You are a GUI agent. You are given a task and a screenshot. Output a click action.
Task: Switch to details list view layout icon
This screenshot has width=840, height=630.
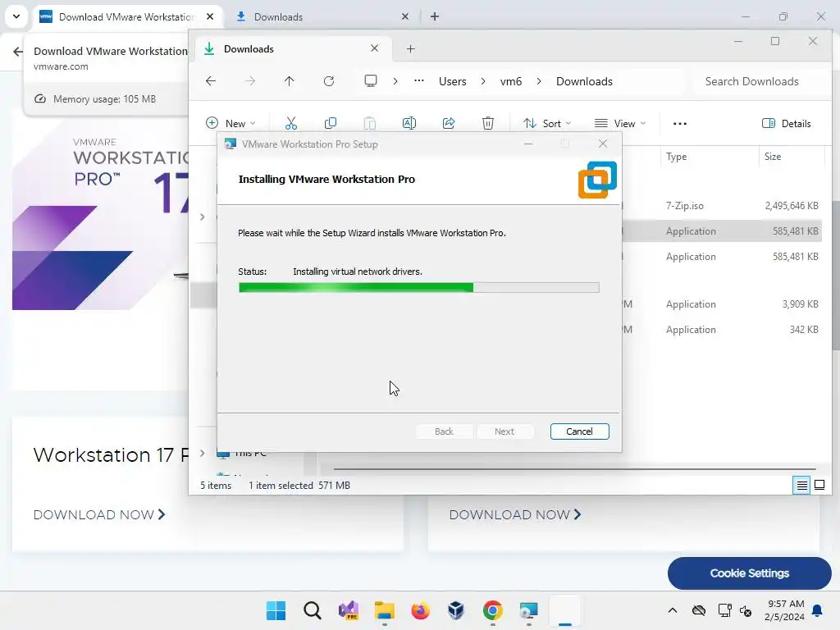[x=801, y=486]
